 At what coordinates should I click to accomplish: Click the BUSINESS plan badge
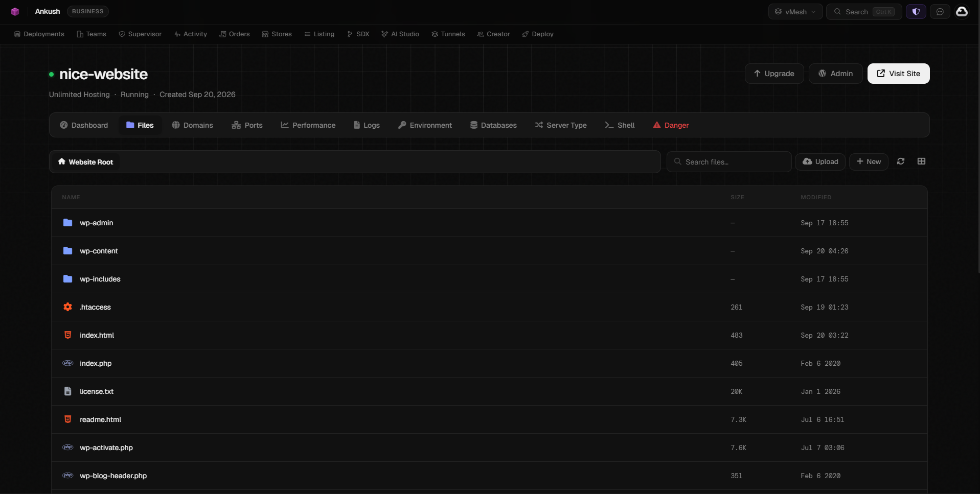(87, 11)
